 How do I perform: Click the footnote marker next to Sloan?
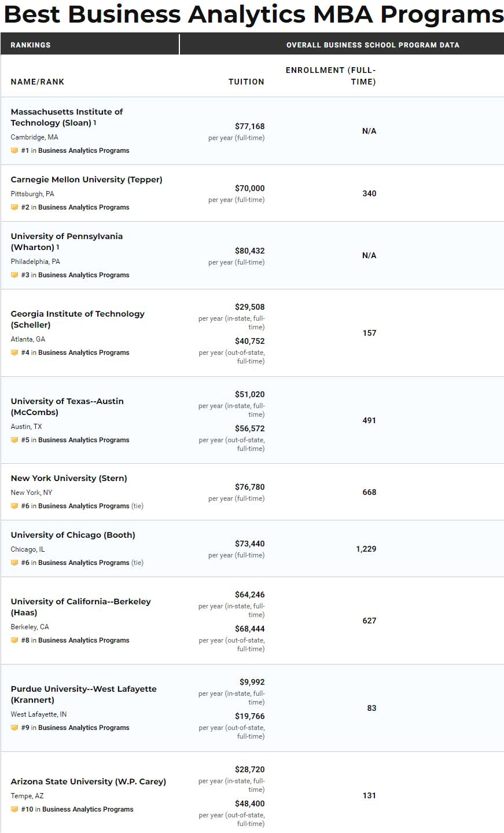pyautogui.click(x=95, y=123)
